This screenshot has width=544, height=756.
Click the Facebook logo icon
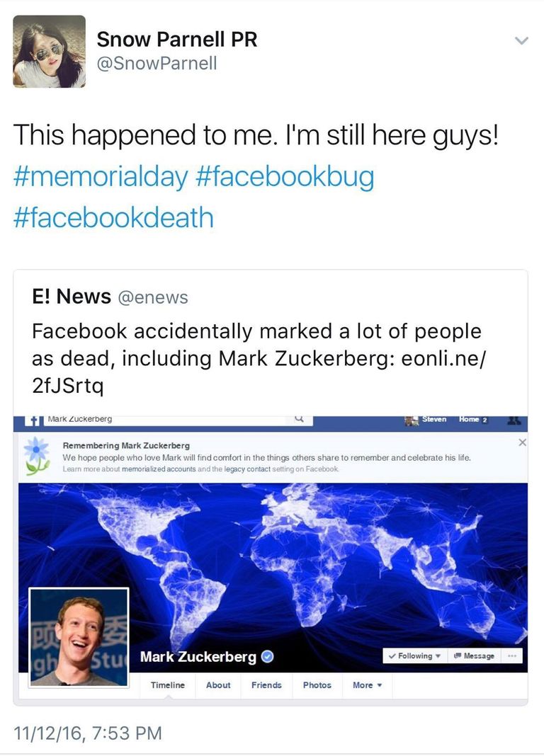click(33, 420)
